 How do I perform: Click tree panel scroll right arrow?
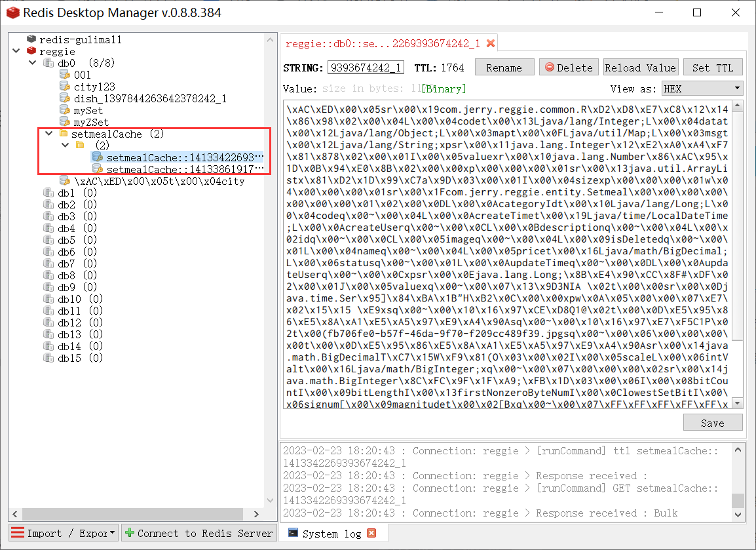(x=256, y=514)
